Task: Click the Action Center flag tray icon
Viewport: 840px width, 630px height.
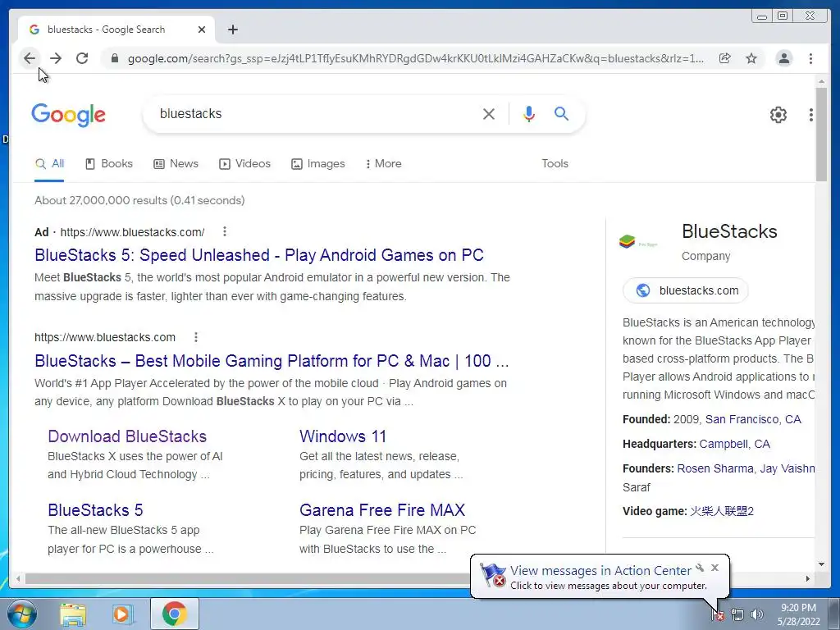Action: click(717, 614)
